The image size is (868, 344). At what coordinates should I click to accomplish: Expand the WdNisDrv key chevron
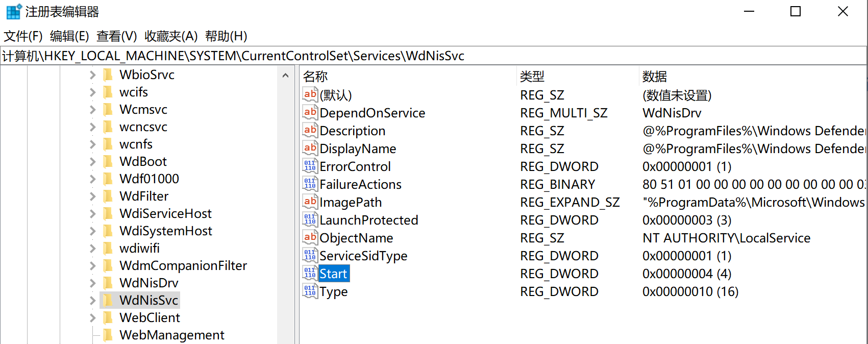(92, 283)
